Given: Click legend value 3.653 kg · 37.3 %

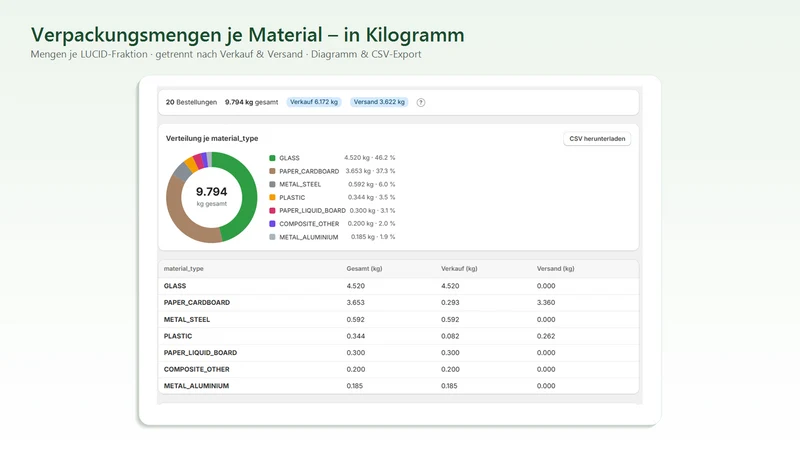Looking at the screenshot, I should pos(370,171).
